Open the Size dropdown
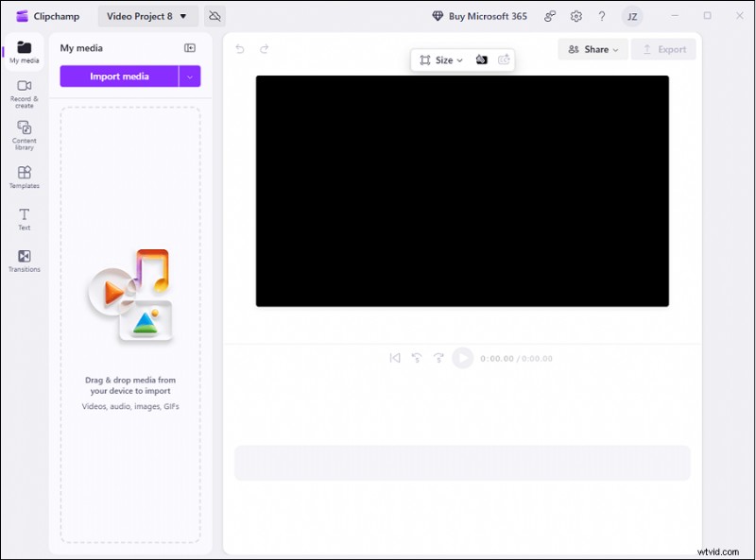The height and width of the screenshot is (560, 756). pos(441,59)
